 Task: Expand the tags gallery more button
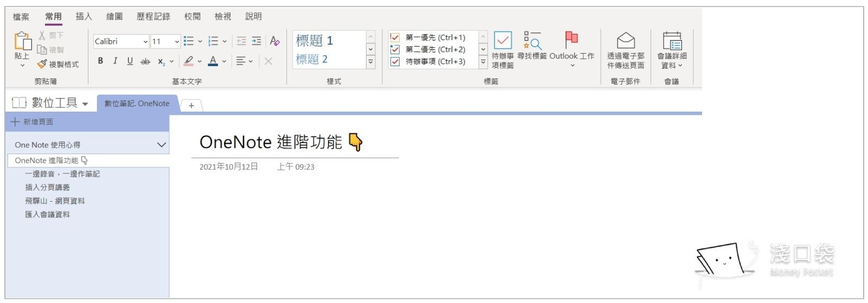(x=483, y=62)
